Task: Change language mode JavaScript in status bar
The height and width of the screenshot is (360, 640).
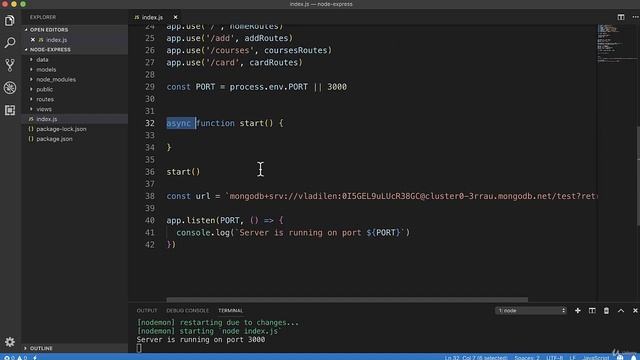Action: point(596,358)
